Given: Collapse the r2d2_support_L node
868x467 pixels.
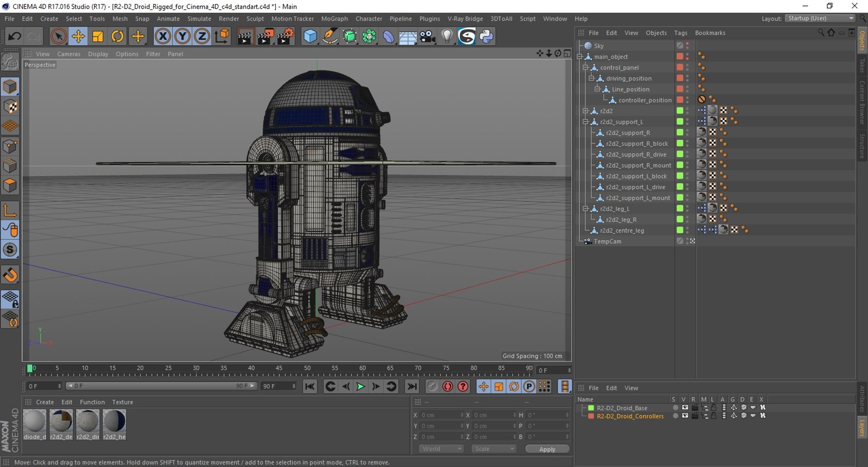Looking at the screenshot, I should [x=585, y=122].
